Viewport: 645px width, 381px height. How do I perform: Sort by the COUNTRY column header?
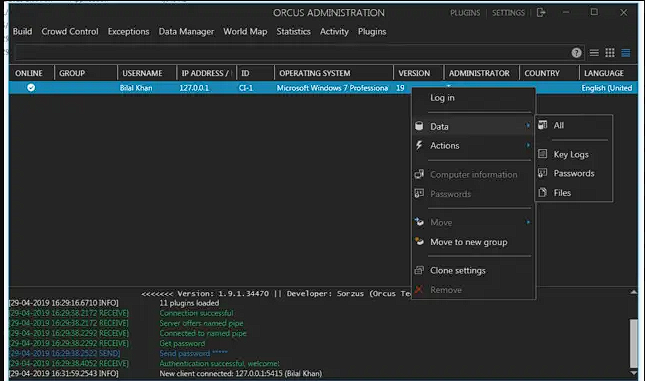tap(549, 73)
